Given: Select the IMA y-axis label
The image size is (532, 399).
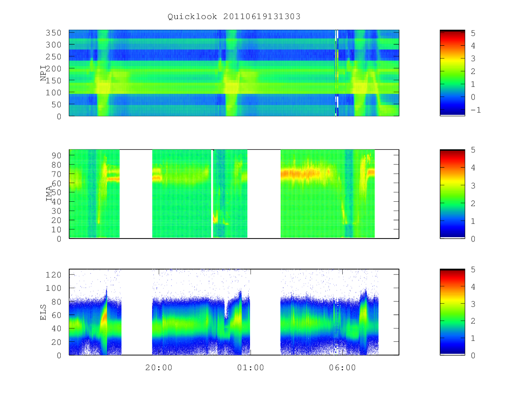Looking at the screenshot, I should tap(49, 194).
